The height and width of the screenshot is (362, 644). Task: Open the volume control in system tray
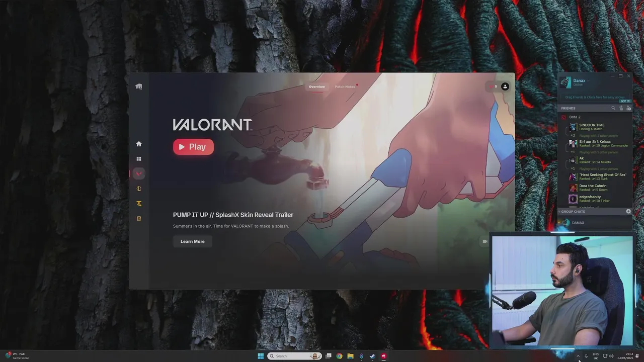611,356
